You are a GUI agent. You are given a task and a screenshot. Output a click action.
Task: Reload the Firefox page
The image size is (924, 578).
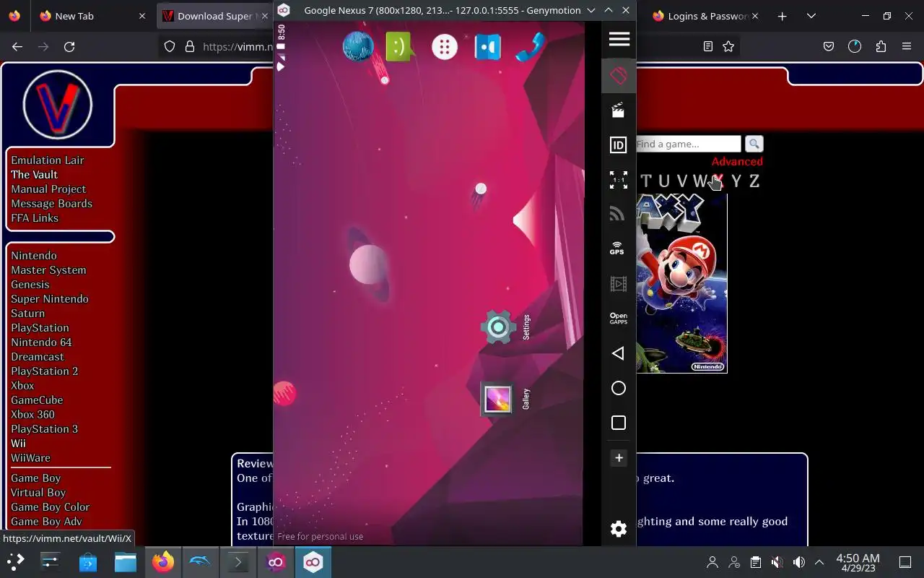[69, 46]
